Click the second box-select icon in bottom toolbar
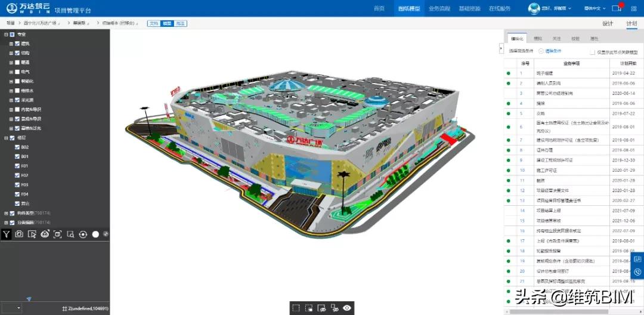 tap(309, 308)
